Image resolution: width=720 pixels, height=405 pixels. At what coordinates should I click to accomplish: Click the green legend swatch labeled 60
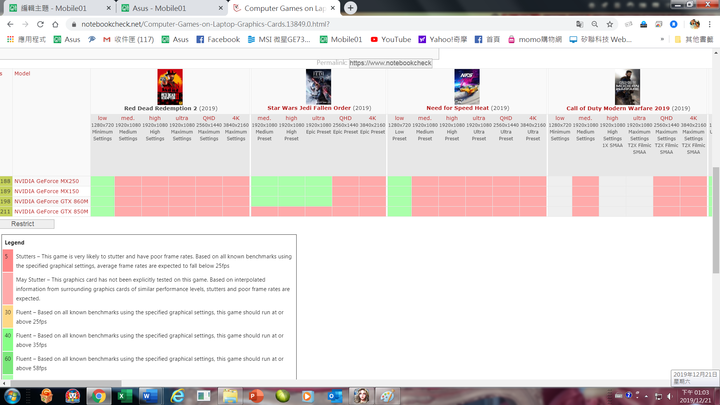8,363
